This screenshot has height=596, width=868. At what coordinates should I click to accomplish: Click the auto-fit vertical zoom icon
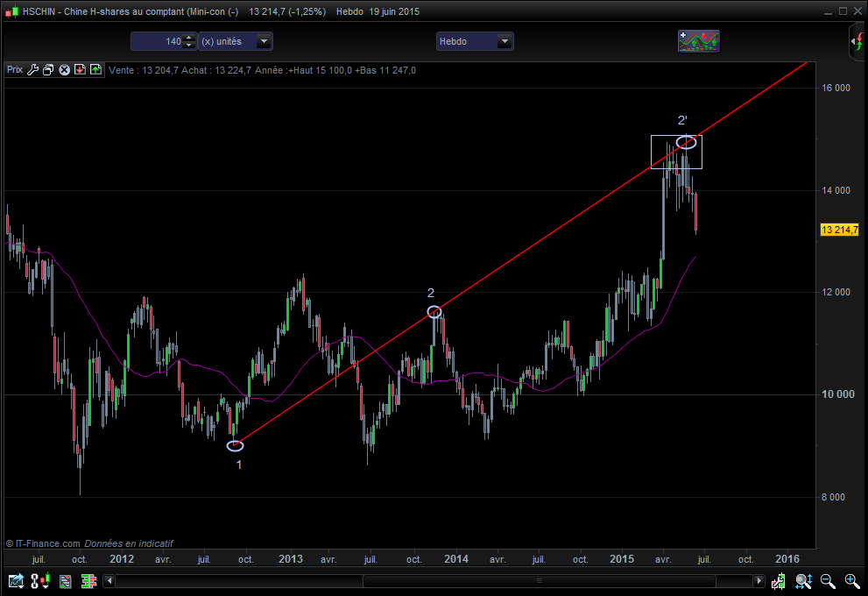[x=803, y=581]
